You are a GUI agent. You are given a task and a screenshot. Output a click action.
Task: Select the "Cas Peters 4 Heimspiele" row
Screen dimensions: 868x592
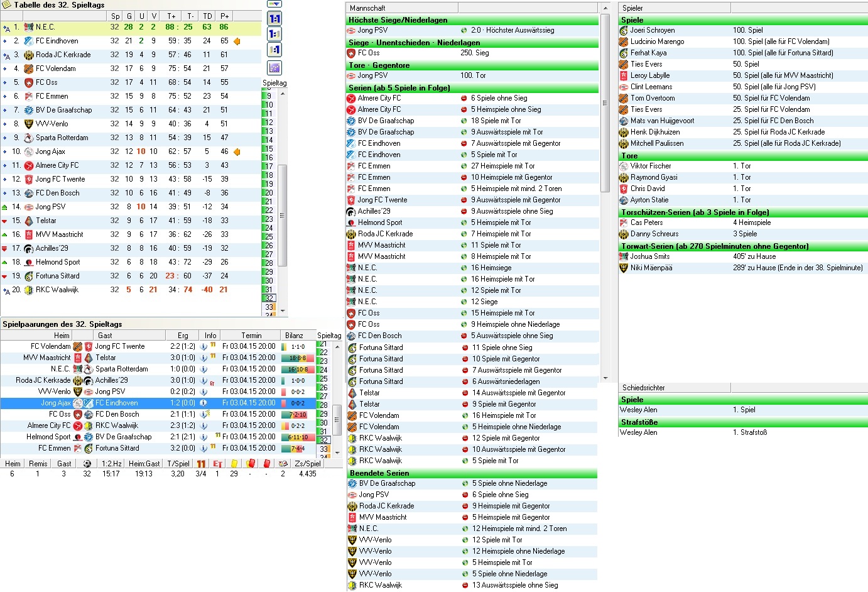(743, 222)
